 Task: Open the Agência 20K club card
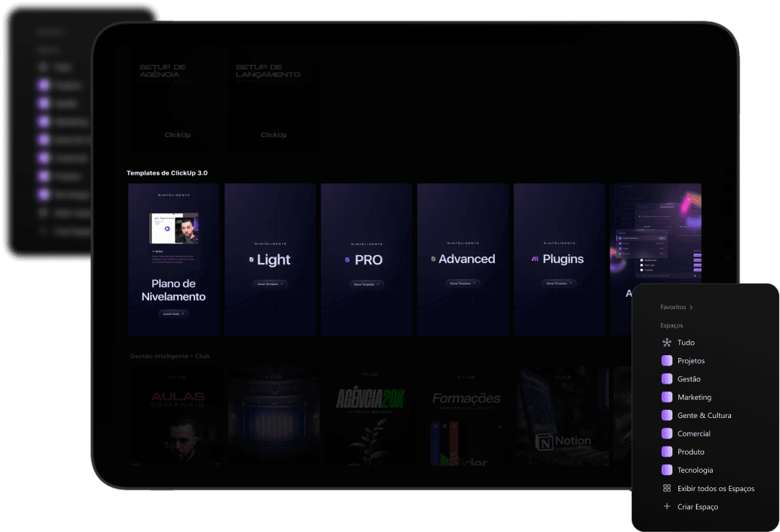[x=370, y=417]
